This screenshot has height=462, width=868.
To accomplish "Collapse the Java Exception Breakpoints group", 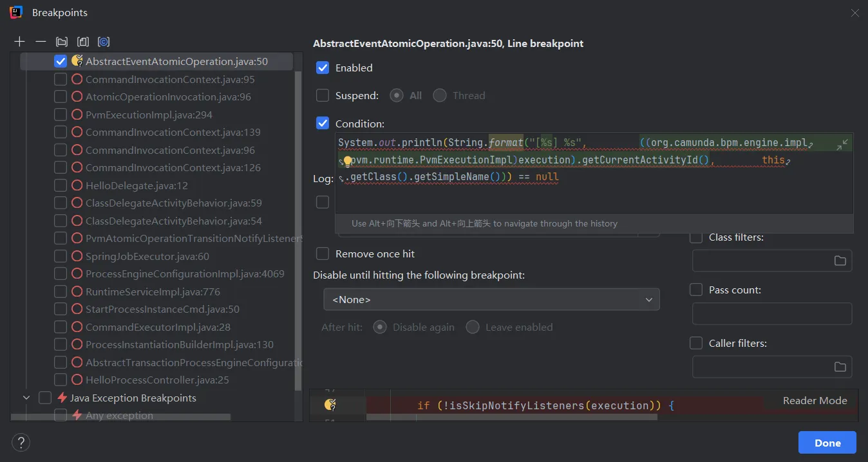I will [x=26, y=398].
